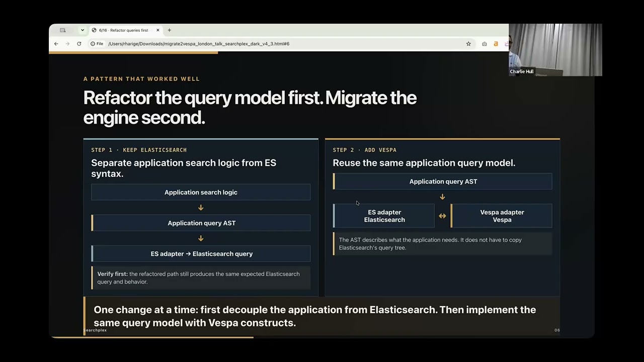Click the 'A PATTERN THAT WORKED WELL' eyebrow text

141,79
